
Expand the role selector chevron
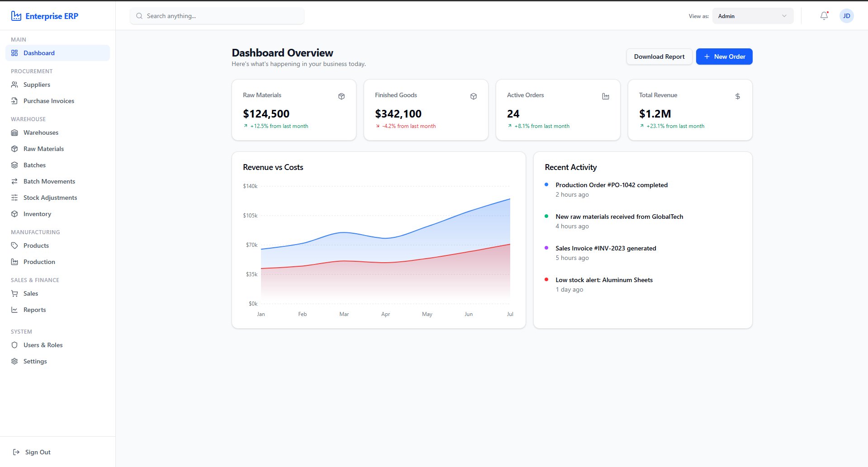coord(784,16)
